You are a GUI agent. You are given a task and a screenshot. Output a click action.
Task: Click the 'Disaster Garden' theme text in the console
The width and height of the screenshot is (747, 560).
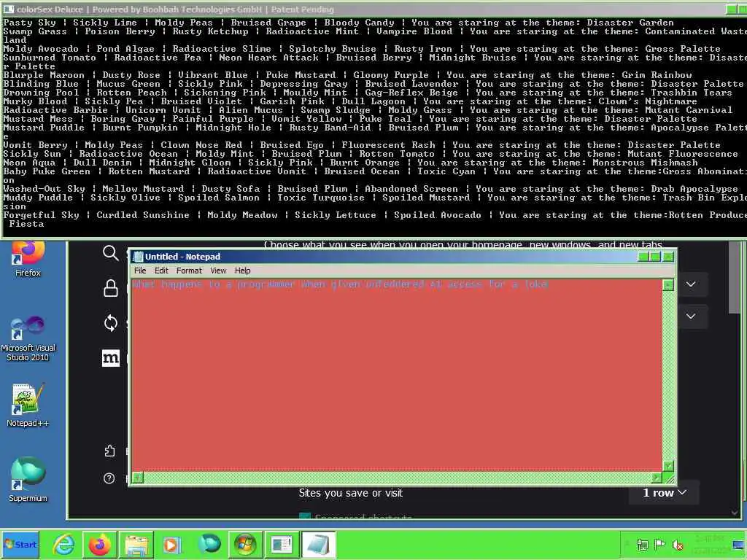point(630,23)
